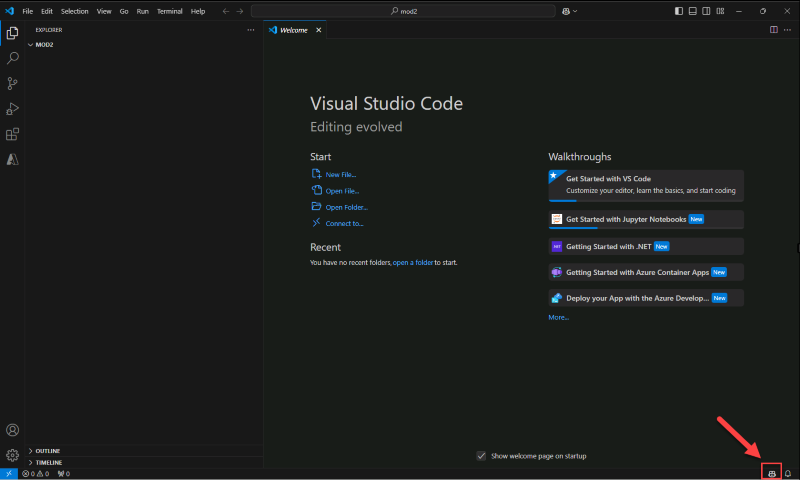Click the open a folder link

tap(413, 262)
